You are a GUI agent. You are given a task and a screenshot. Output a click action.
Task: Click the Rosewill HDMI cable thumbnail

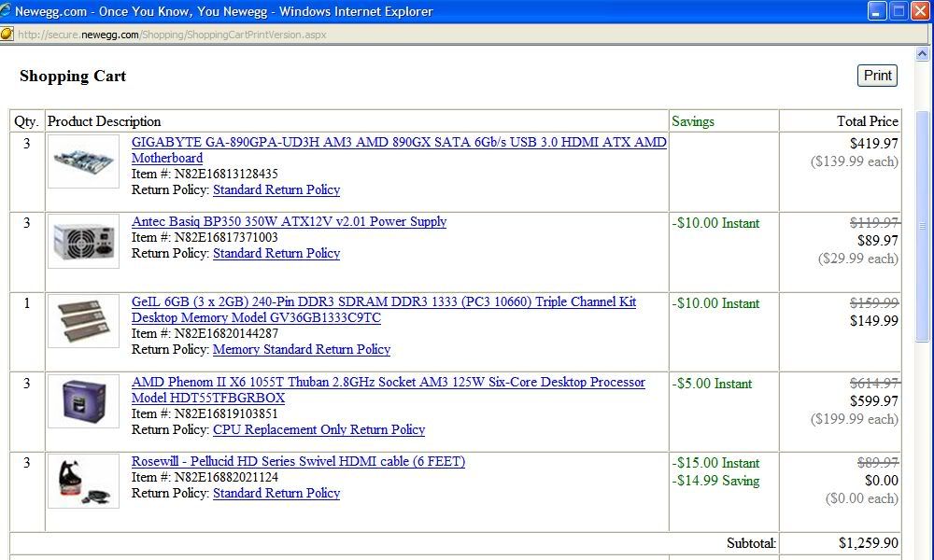point(83,481)
